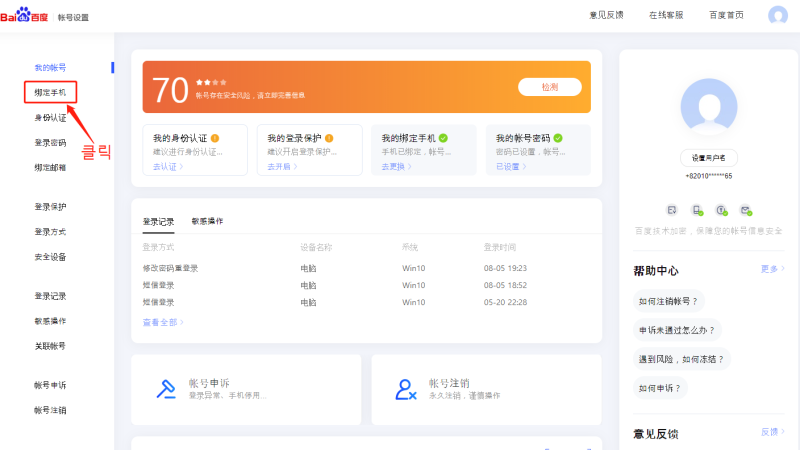Select 身份认证 in the sidebar
Image resolution: width=800 pixels, height=450 pixels.
pyautogui.click(x=50, y=118)
